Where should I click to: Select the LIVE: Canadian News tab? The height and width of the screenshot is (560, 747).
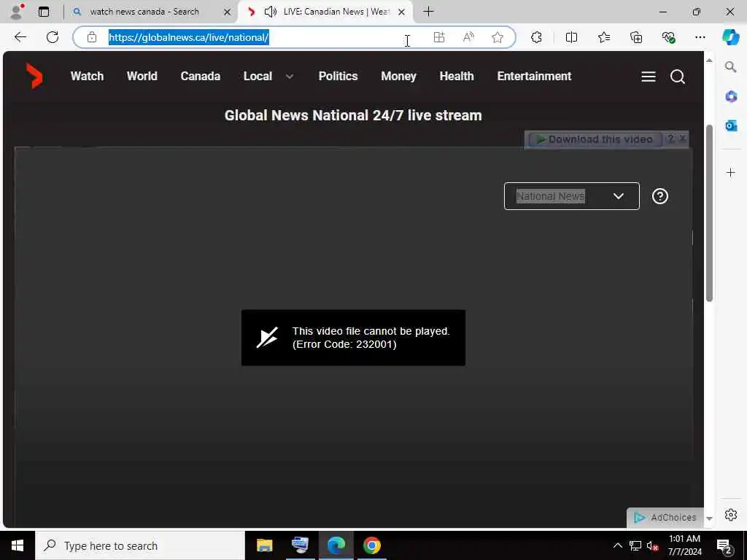pos(336,12)
